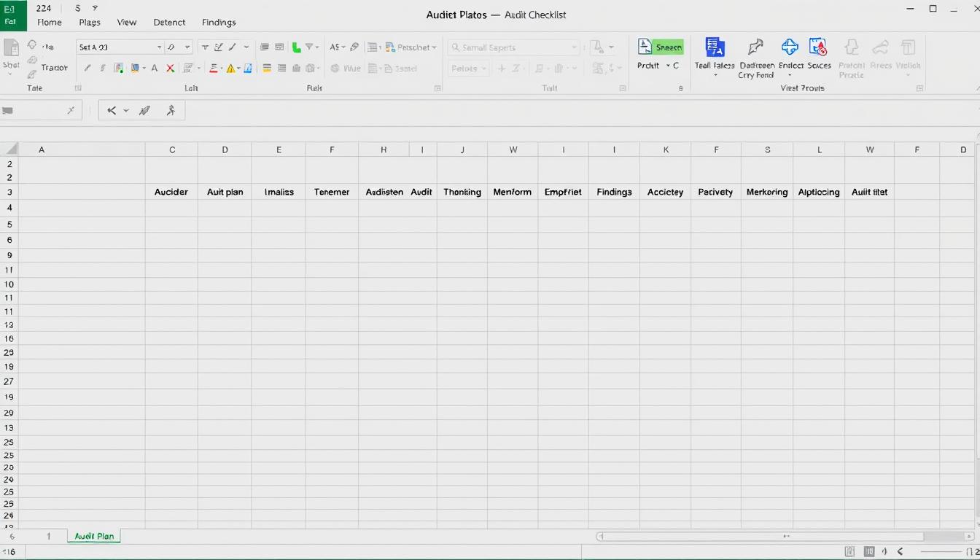Click the Tenemer header cell
Image resolution: width=980 pixels, height=560 pixels.
332,192
